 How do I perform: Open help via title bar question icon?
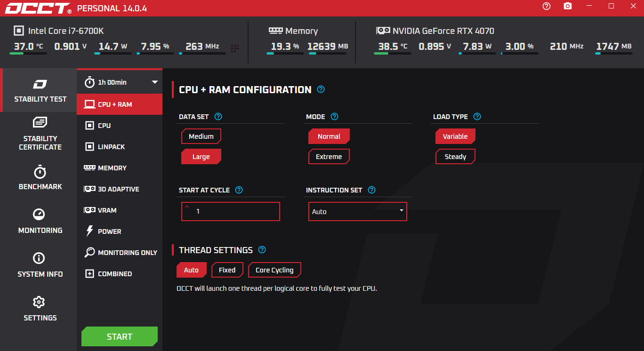pyautogui.click(x=546, y=6)
